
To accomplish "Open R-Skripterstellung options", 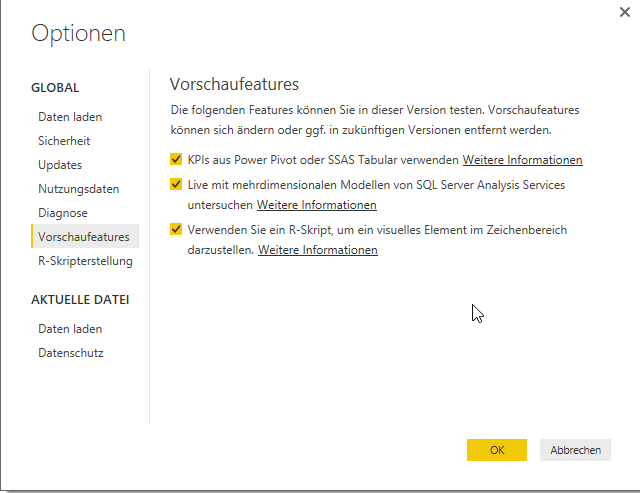I will pyautogui.click(x=85, y=261).
